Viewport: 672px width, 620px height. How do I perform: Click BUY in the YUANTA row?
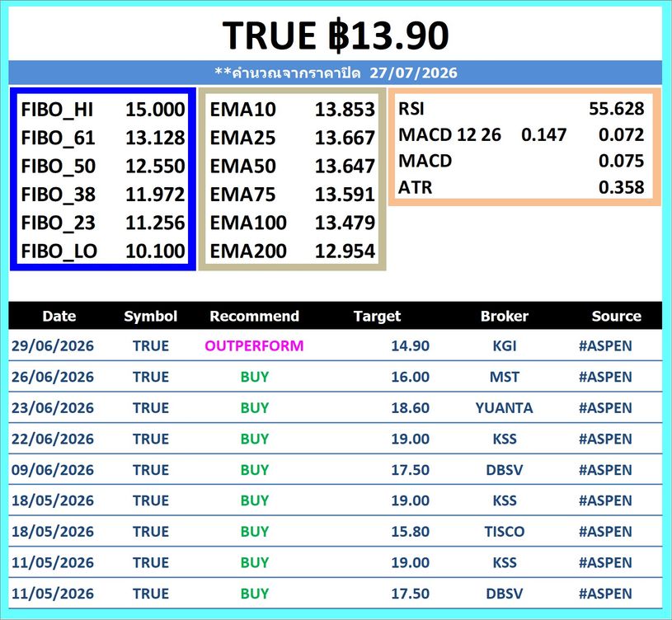coord(255,407)
